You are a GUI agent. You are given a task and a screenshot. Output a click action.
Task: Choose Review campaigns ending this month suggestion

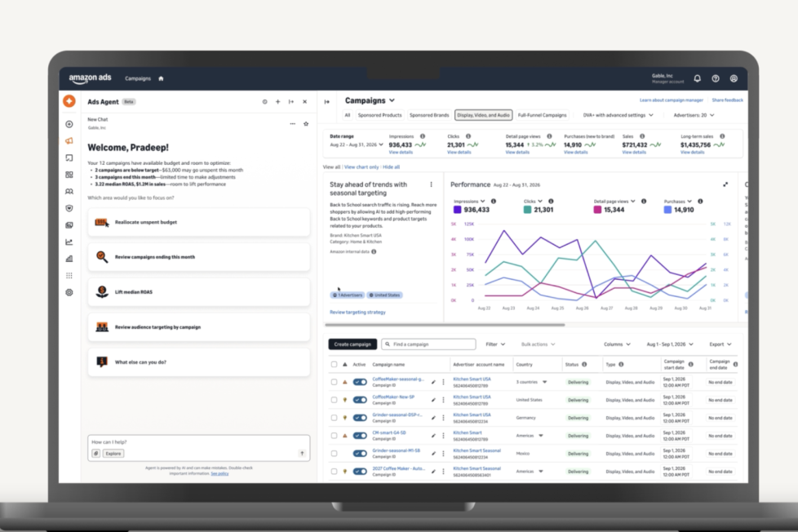pos(199,257)
